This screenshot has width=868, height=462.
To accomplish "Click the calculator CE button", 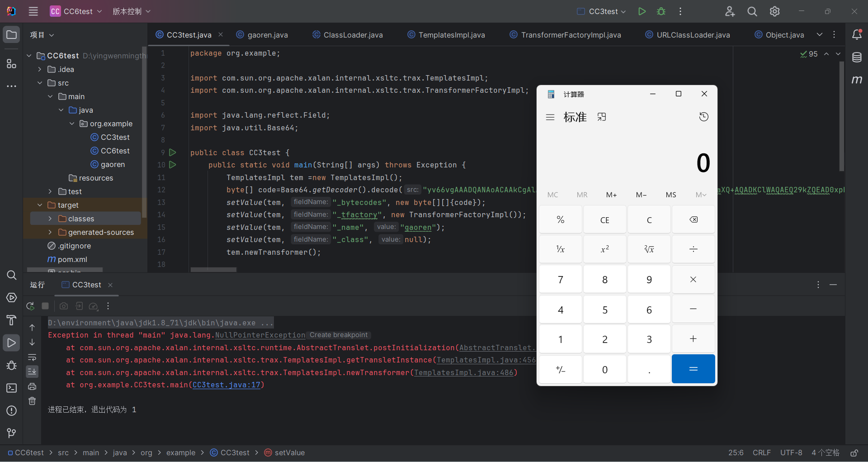I will [605, 219].
